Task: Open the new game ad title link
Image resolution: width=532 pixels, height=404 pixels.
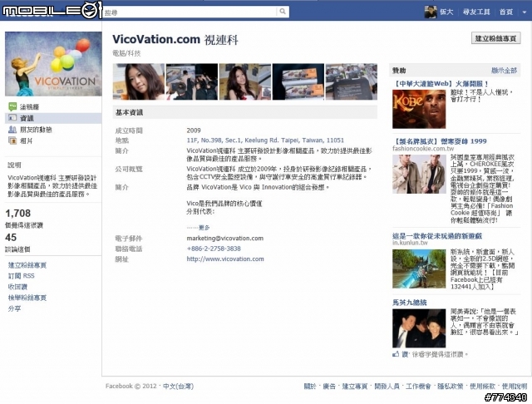Action: 437,236
